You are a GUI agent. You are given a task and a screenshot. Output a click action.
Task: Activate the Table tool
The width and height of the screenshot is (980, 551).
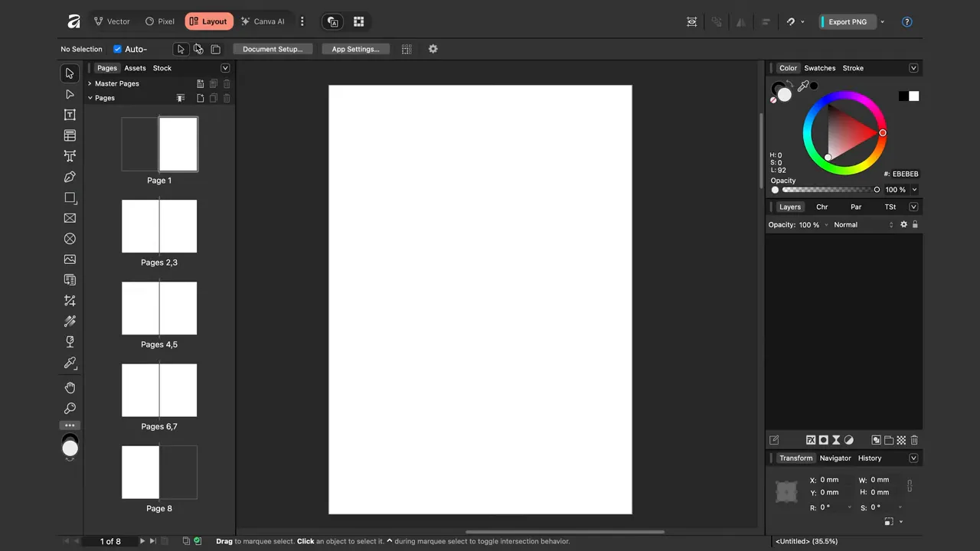point(70,135)
